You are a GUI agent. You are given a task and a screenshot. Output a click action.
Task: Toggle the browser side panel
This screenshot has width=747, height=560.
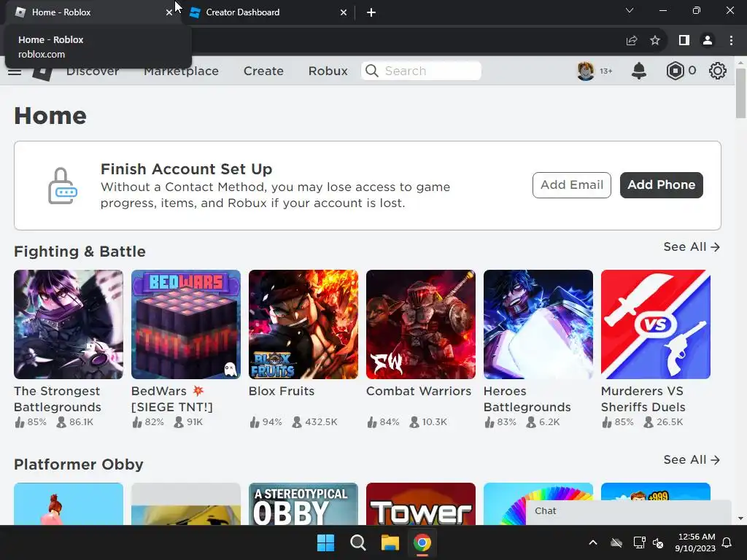tap(684, 41)
